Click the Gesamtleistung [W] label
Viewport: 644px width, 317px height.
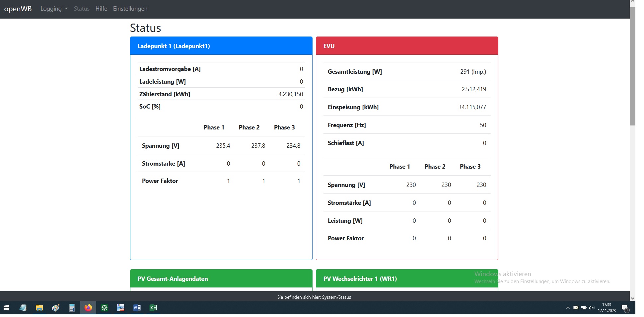click(355, 72)
